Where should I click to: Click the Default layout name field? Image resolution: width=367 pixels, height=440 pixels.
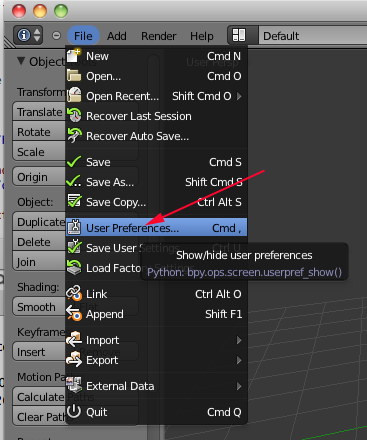point(313,36)
